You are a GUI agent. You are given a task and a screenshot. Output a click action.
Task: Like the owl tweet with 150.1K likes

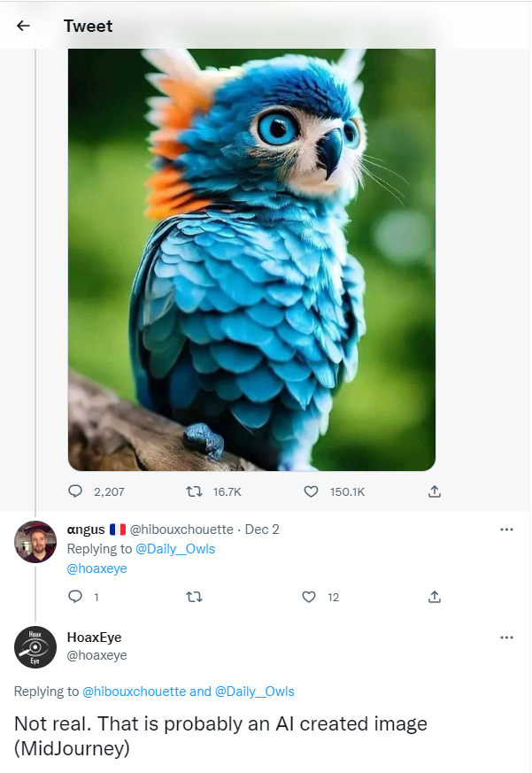[311, 491]
